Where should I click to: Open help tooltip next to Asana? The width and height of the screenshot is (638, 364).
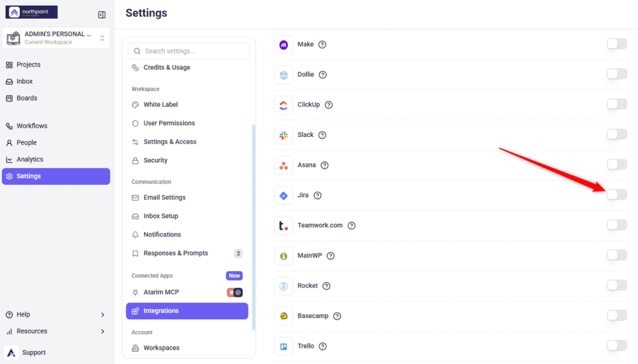(x=324, y=166)
